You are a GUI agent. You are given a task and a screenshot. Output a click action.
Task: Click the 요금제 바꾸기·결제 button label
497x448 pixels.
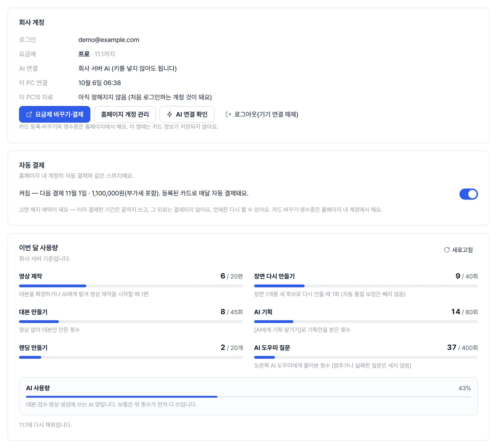pos(59,114)
